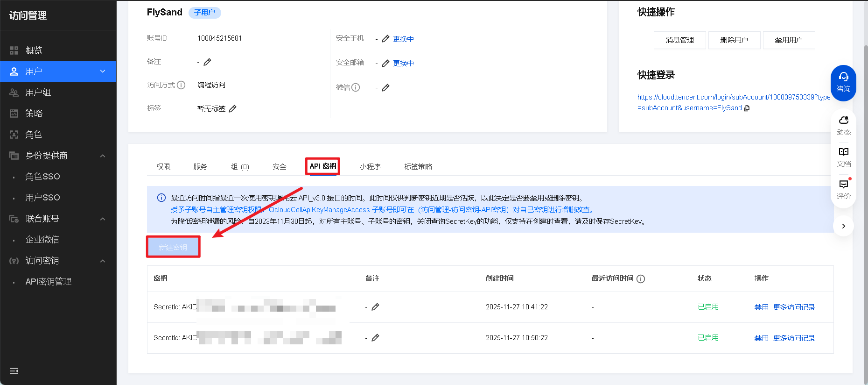
Task: Show 访问方式 info tooltip icon
Action: tap(181, 85)
